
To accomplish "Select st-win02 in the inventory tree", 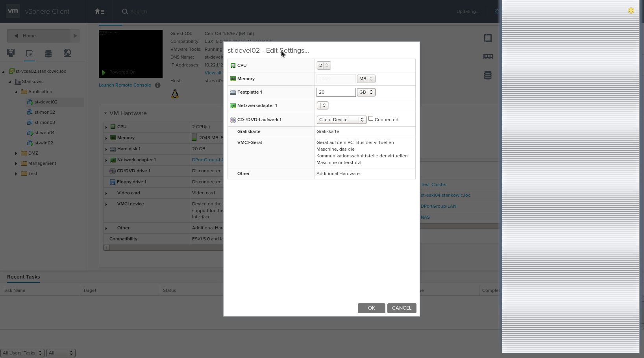I will coord(44,143).
